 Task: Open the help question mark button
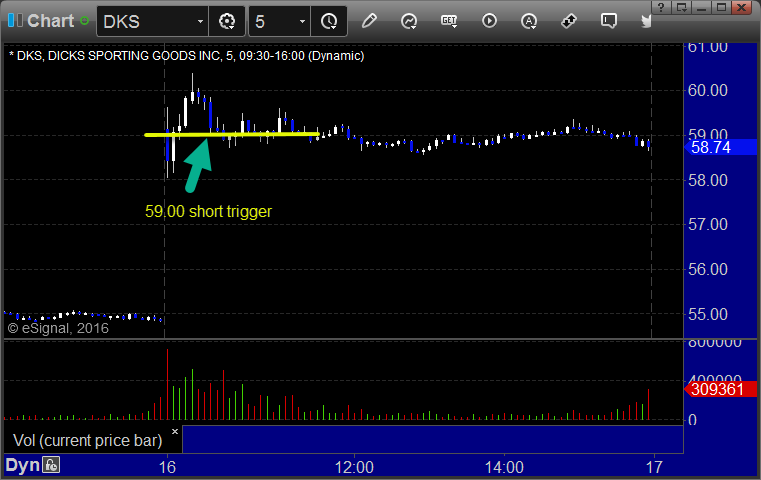661,7
